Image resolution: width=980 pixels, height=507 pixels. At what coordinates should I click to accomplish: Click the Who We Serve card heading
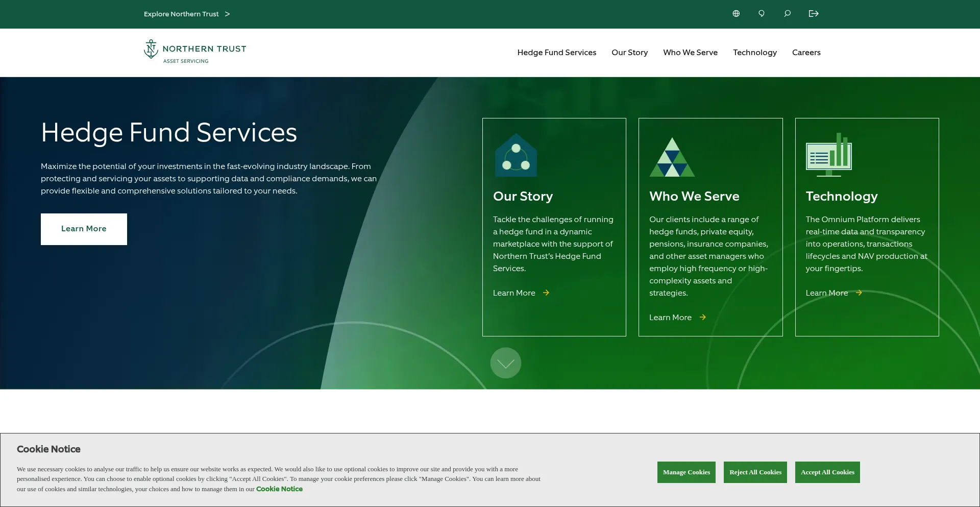pyautogui.click(x=694, y=197)
